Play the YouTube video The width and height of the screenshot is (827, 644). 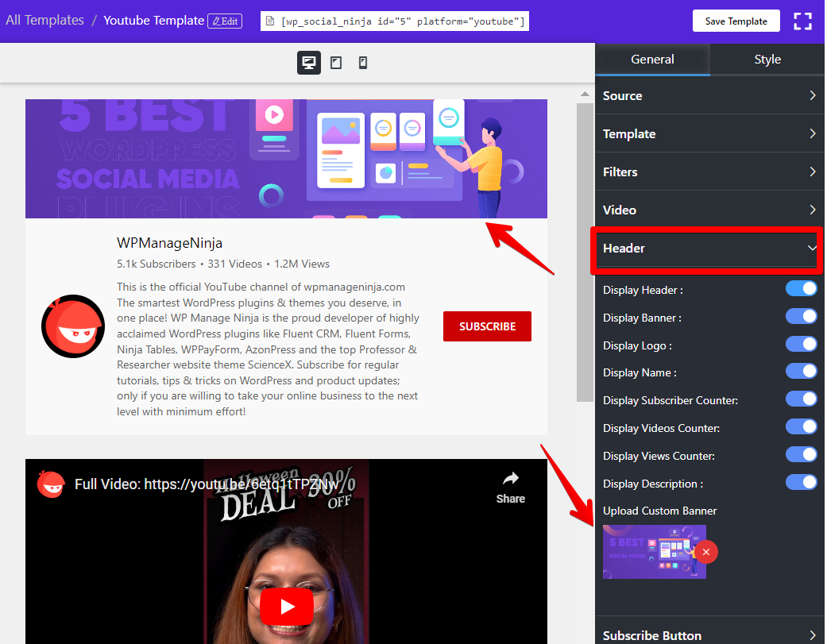(287, 607)
